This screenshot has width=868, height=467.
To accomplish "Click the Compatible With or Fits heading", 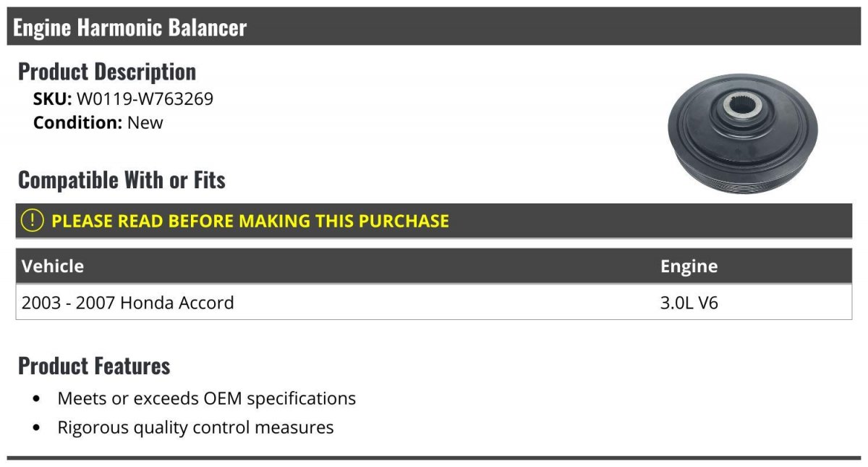I will (x=122, y=180).
